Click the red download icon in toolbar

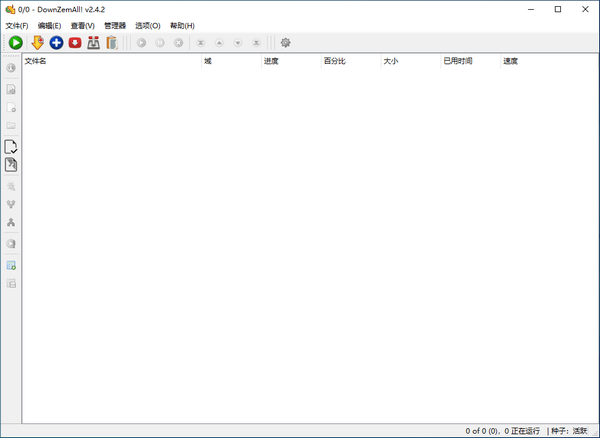click(x=75, y=43)
